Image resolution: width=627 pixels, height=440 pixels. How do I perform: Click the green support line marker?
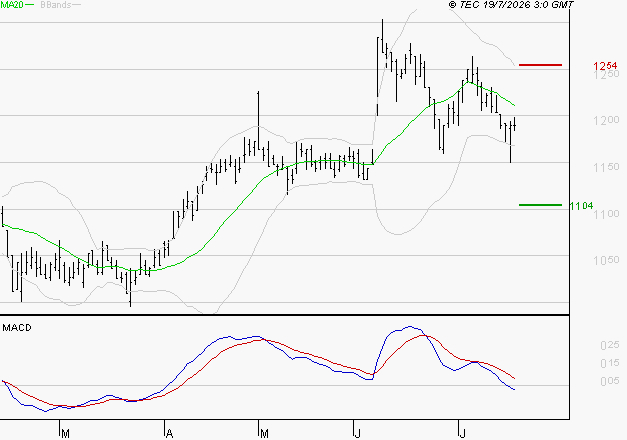[x=540, y=205]
